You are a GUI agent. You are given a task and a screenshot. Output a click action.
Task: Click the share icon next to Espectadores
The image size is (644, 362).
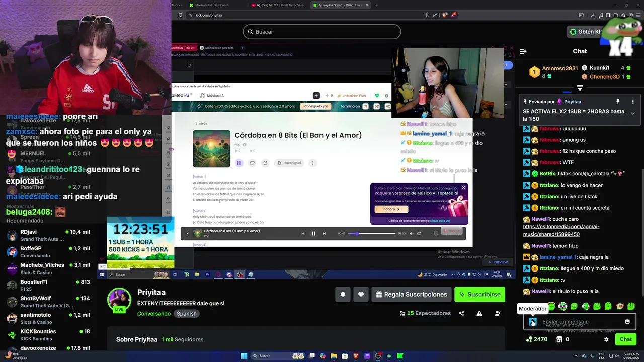(x=461, y=313)
